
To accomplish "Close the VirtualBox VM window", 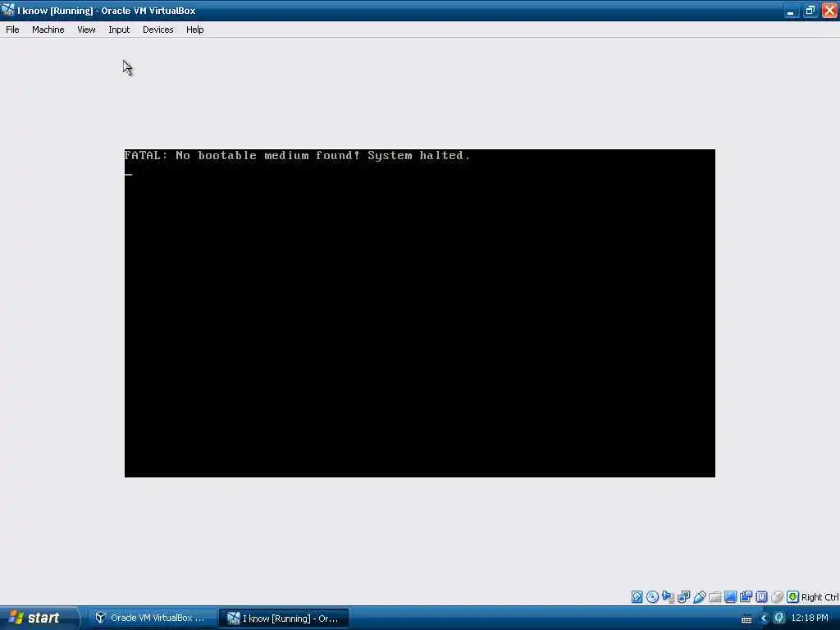I will point(829,10).
